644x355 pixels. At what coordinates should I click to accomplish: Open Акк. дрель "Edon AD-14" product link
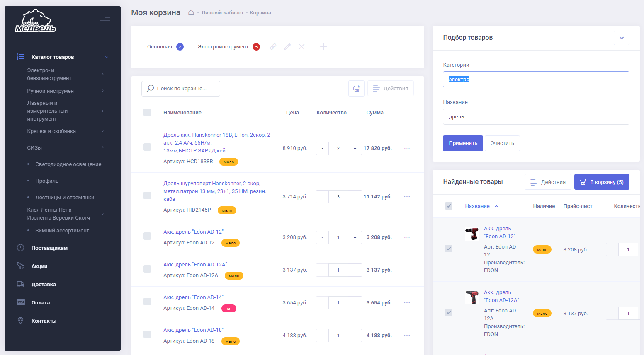193,297
